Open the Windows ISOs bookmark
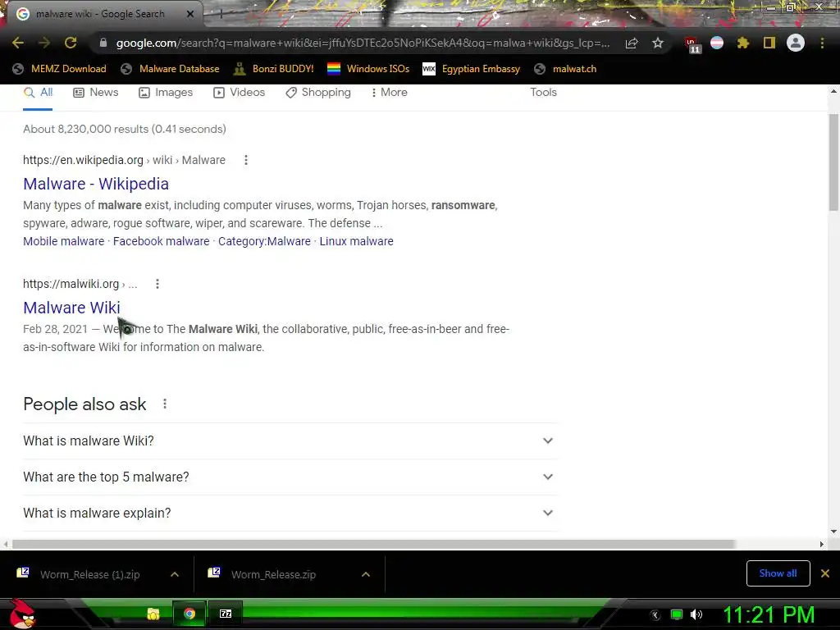The image size is (840, 630). coord(368,69)
